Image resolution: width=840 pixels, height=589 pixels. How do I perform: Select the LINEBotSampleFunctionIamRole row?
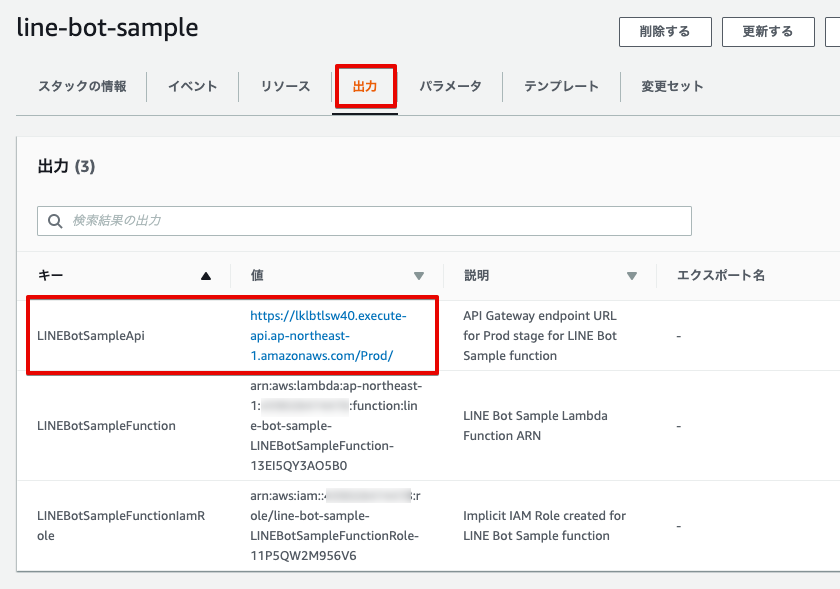click(123, 525)
